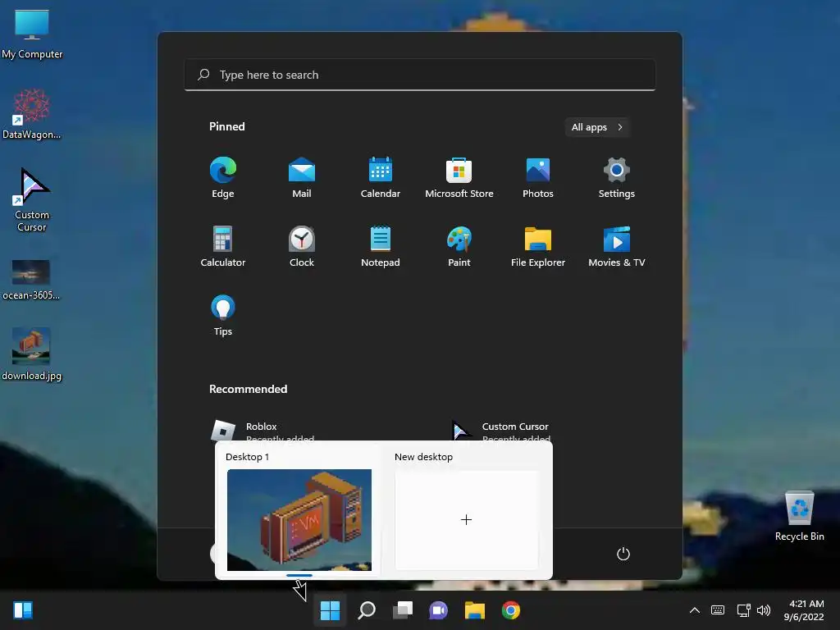This screenshot has height=630, width=840.
Task: Click the touch keyboard tray icon
Action: click(717, 610)
